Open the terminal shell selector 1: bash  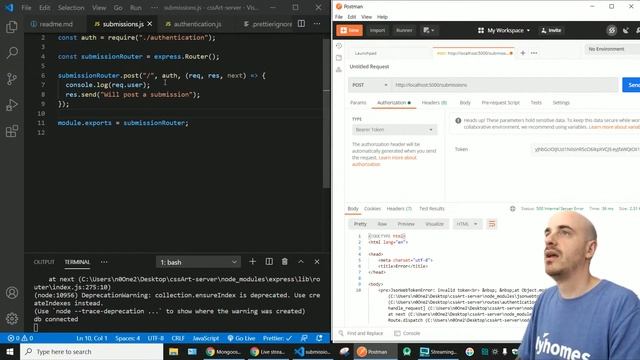(x=198, y=262)
